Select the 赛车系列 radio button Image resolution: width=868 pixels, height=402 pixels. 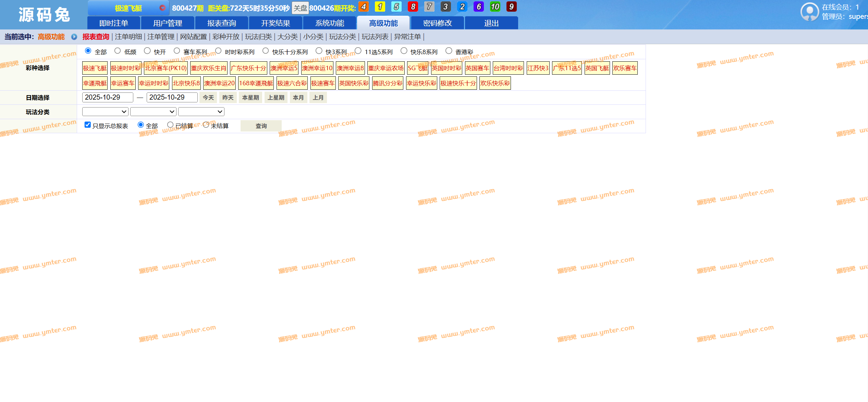177,51
